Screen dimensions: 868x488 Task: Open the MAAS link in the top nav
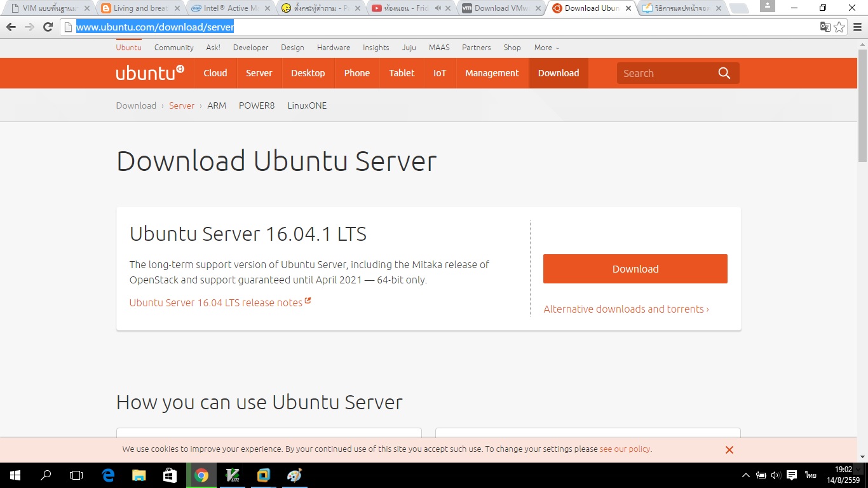[x=439, y=48]
